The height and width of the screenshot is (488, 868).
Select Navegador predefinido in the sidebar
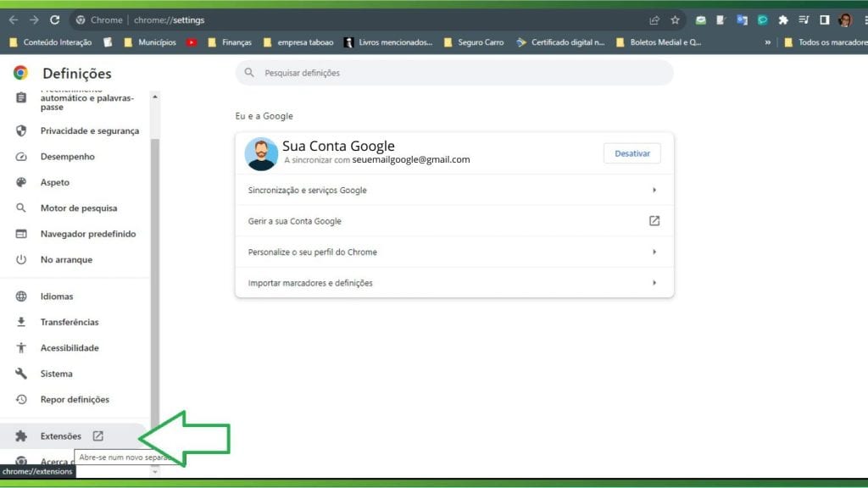click(x=88, y=234)
